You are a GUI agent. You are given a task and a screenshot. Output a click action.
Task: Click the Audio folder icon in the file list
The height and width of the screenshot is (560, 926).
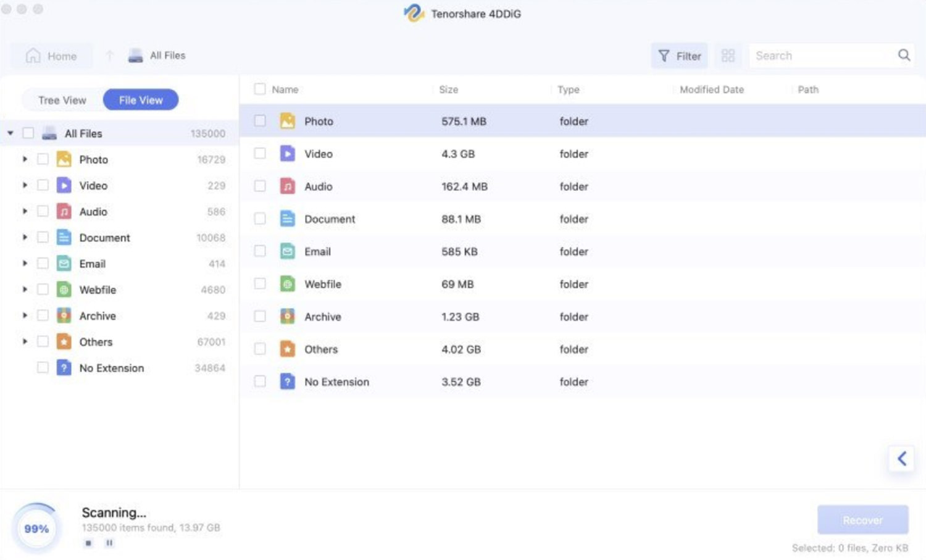[x=287, y=186]
